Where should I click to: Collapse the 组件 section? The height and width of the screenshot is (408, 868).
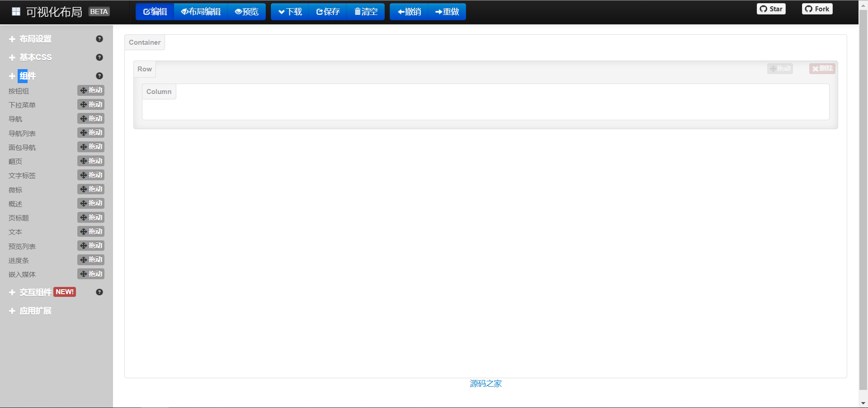(x=27, y=76)
